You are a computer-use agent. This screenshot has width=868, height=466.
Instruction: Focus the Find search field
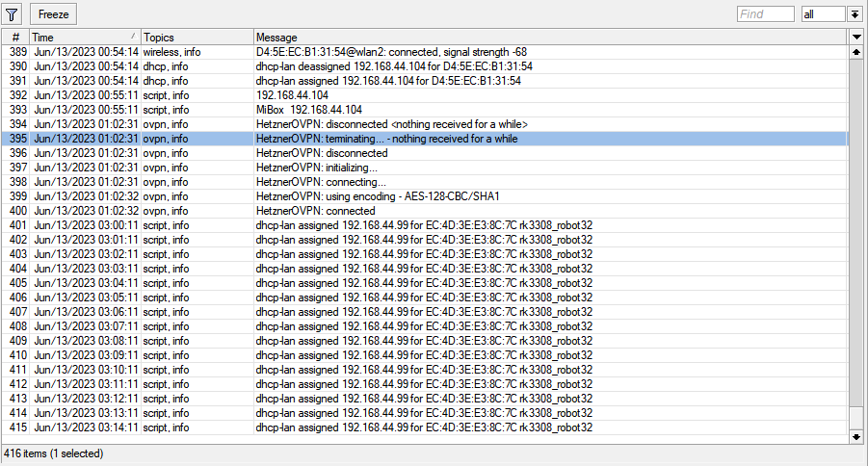click(766, 14)
